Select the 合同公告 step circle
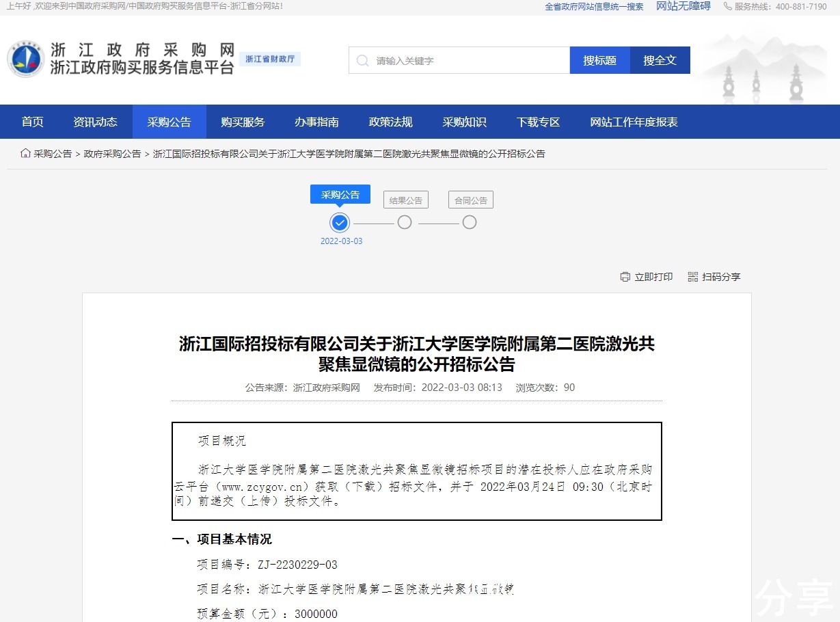 (469, 223)
